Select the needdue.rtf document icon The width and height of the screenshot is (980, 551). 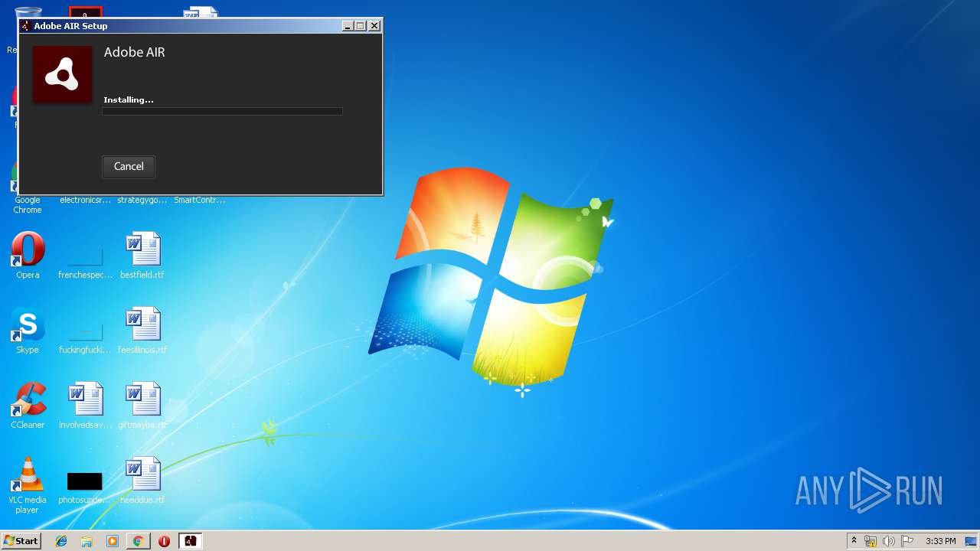click(142, 481)
